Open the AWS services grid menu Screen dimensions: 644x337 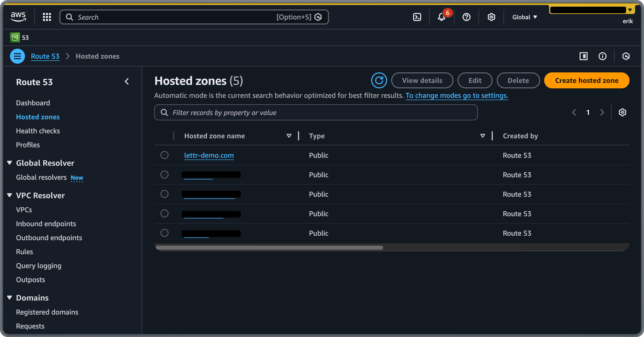point(46,17)
